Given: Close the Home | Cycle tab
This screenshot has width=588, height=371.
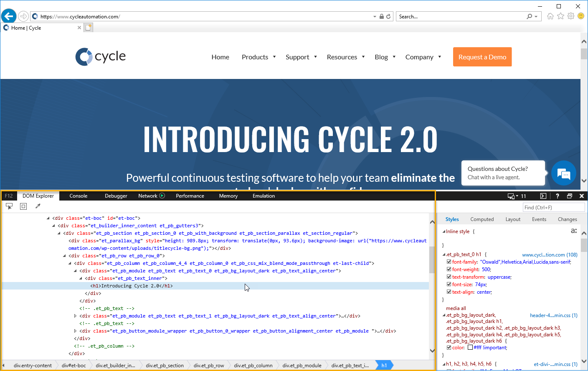Looking at the screenshot, I should pyautogui.click(x=79, y=28).
